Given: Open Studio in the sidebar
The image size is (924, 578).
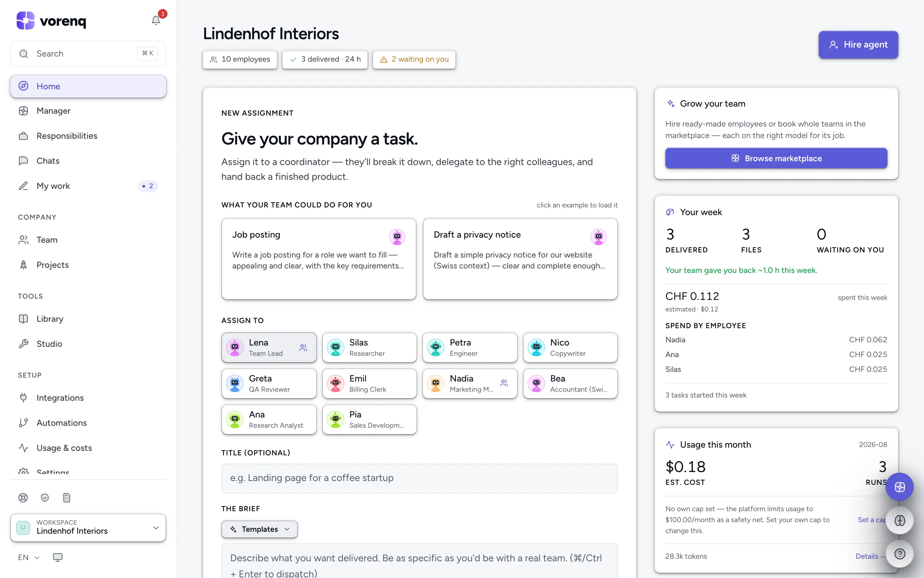Looking at the screenshot, I should (x=88, y=344).
